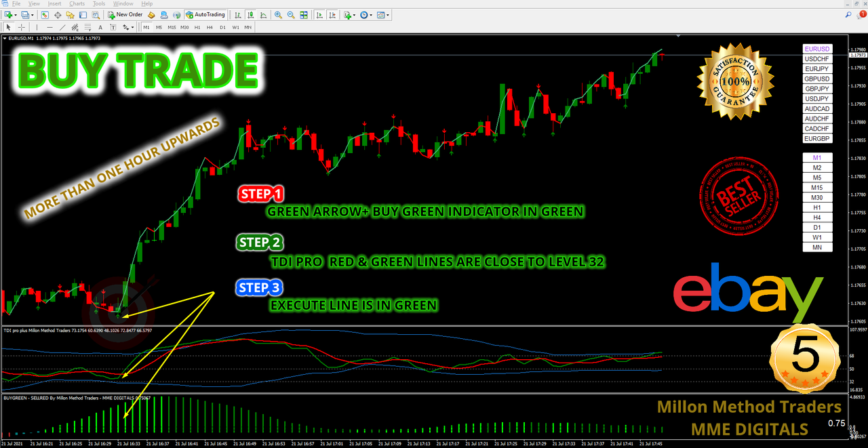Select the Text 'A' tool
This screenshot has height=448, width=868.
tap(100, 27)
